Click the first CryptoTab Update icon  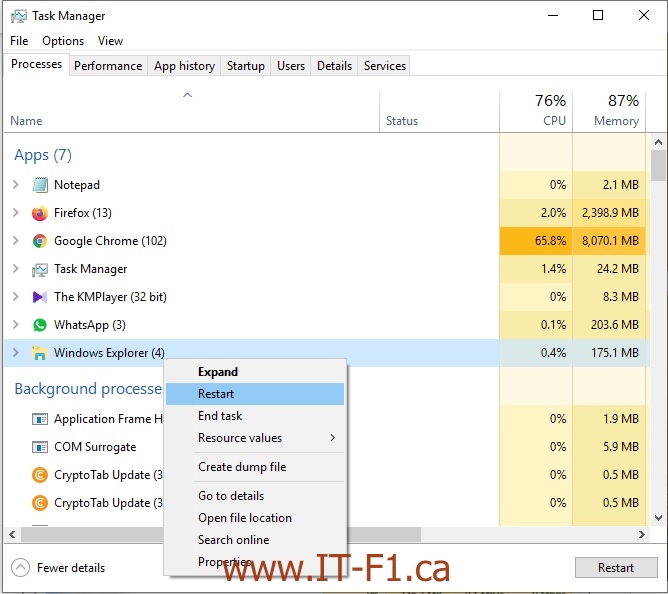coord(40,475)
